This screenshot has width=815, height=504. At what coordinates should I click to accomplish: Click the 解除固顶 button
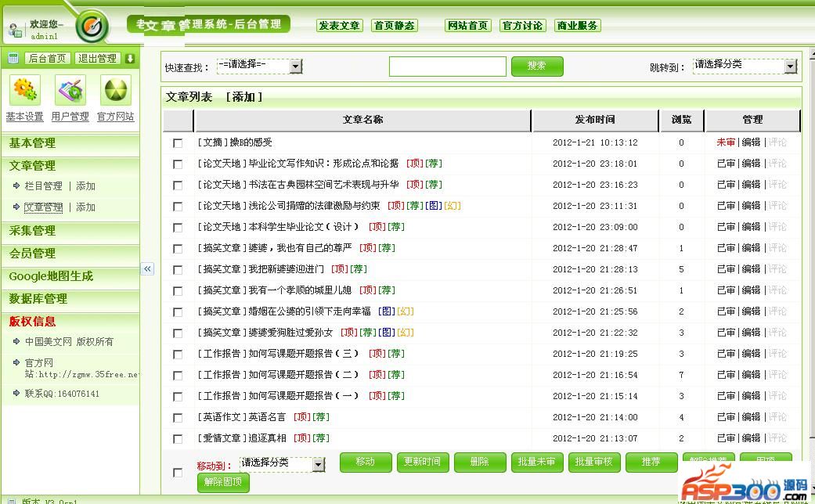click(x=223, y=482)
